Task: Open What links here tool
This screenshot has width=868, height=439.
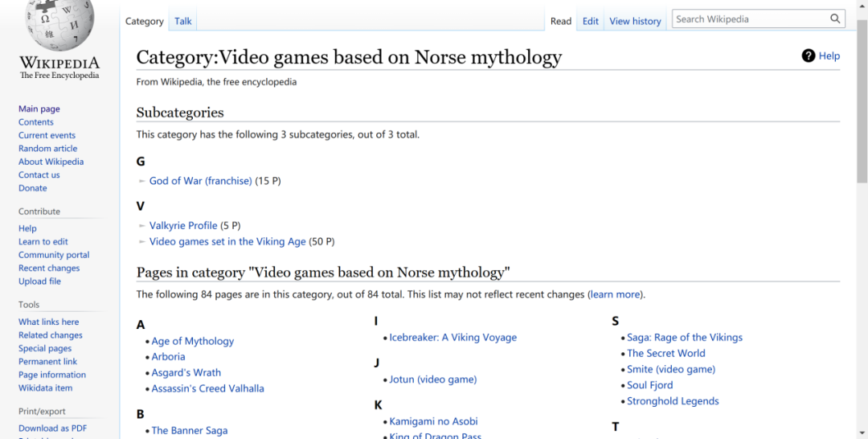Action: pyautogui.click(x=49, y=322)
